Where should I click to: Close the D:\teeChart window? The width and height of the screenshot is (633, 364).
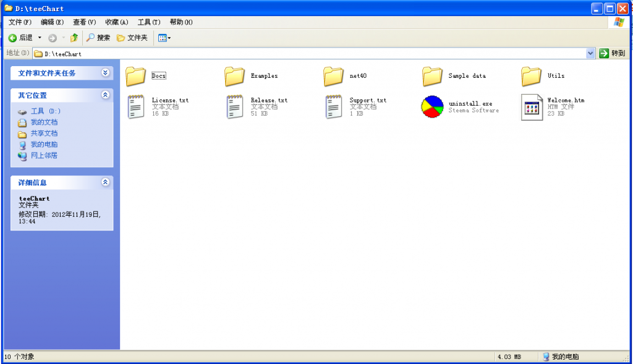[622, 9]
